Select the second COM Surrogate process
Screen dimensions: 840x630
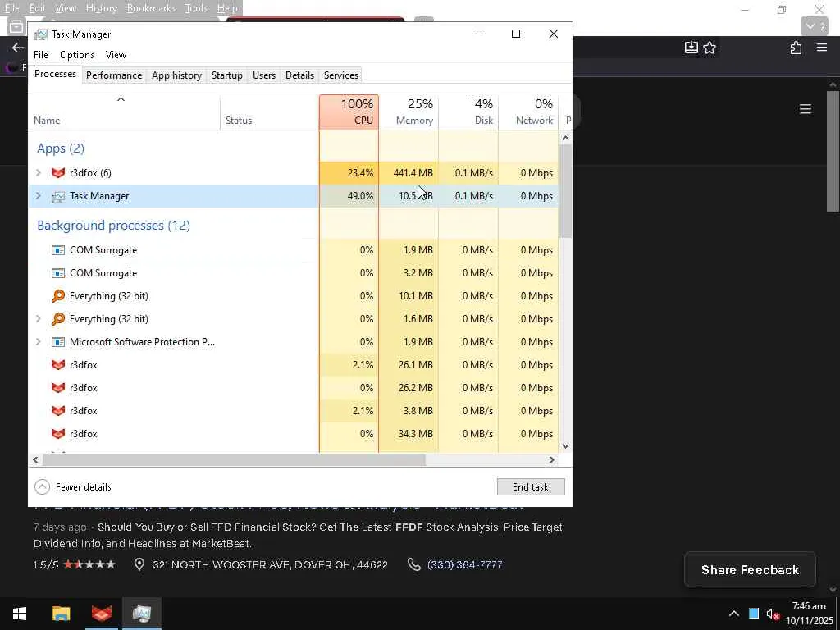(x=293, y=273)
